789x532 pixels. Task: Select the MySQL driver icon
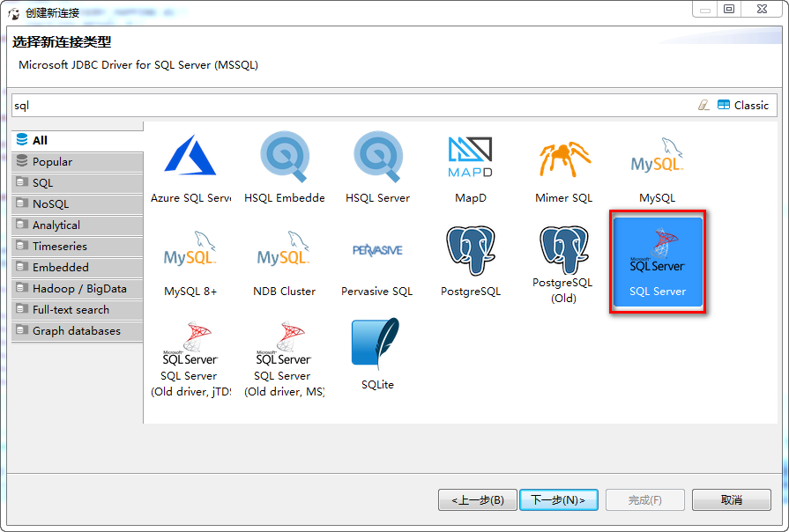pyautogui.click(x=657, y=167)
